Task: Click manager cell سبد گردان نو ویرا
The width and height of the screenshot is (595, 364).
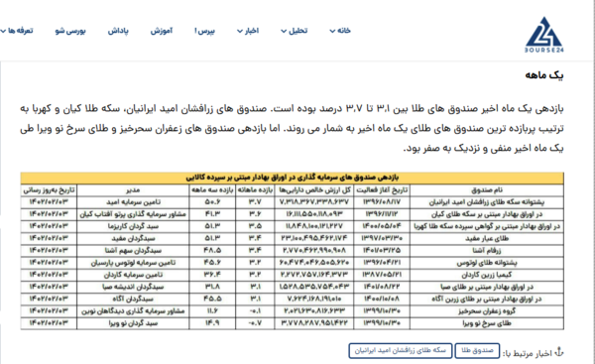Action: pyautogui.click(x=133, y=323)
